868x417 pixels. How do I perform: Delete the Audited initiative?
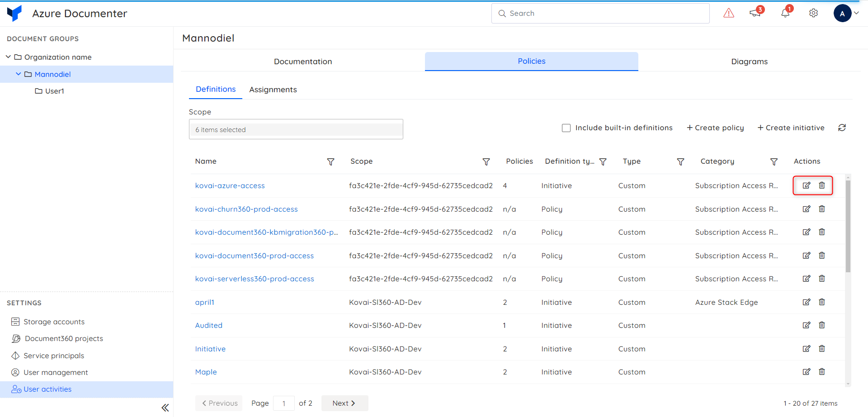[822, 325]
